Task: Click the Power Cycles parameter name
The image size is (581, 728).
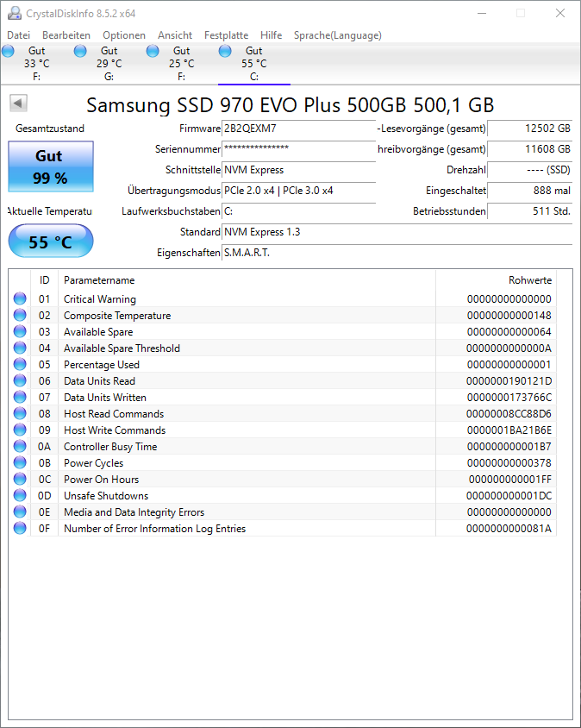Action: tap(93, 463)
